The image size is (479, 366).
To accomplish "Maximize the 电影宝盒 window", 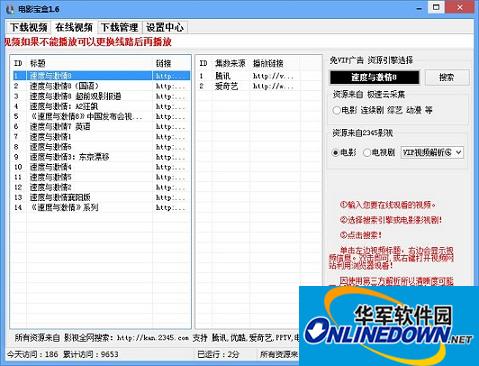I will [x=436, y=7].
